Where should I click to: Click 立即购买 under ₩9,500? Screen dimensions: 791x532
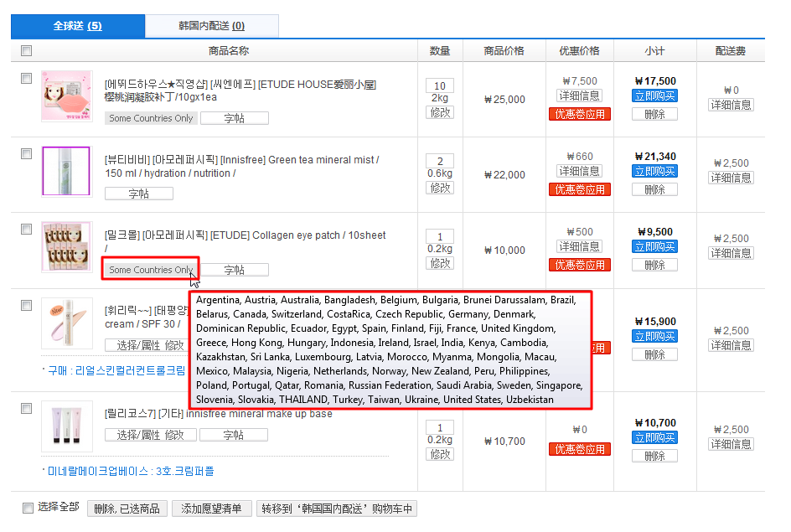[x=654, y=246]
